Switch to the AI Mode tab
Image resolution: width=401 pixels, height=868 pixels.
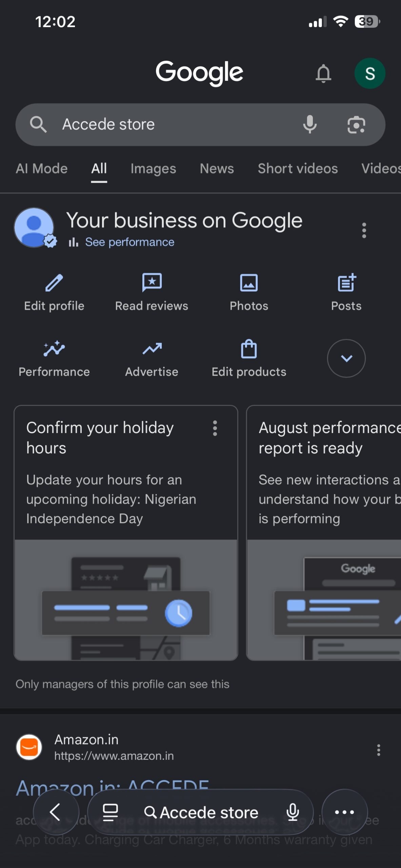point(42,169)
